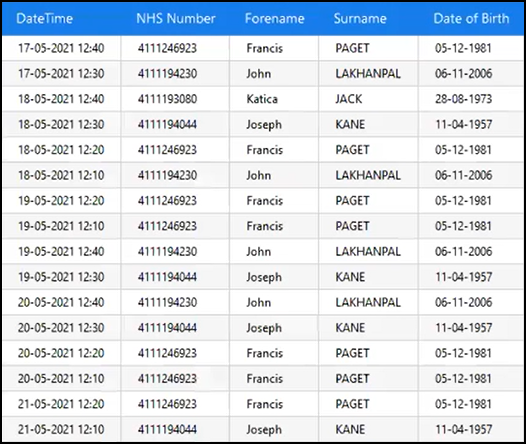Click the 19-05-2021 12:40 datetime cell
The height and width of the screenshot is (444, 526).
[x=61, y=252]
